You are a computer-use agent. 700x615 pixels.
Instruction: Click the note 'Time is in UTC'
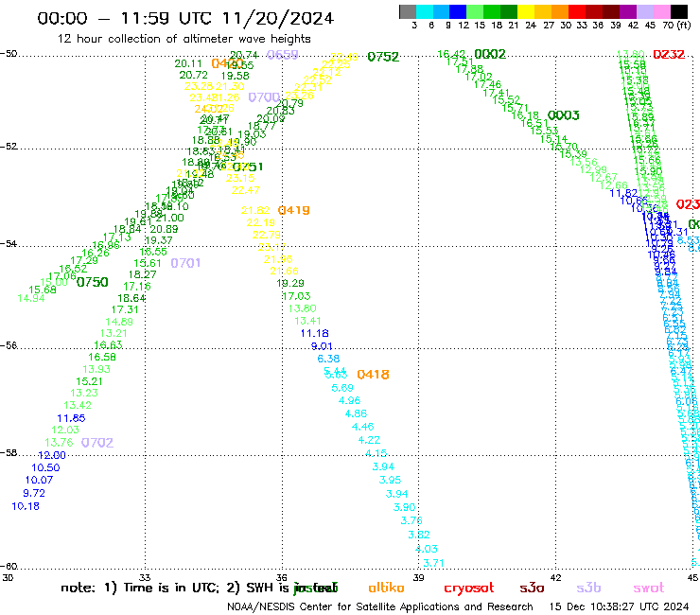pos(170,588)
